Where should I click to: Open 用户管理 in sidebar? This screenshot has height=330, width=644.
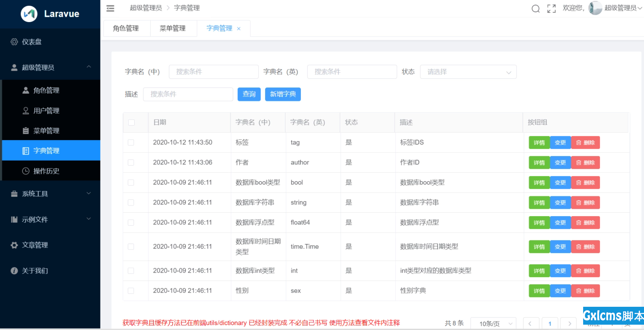pyautogui.click(x=51, y=110)
